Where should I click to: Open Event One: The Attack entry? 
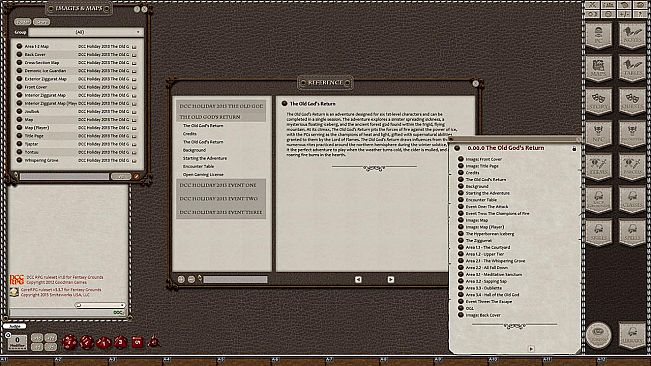tap(487, 206)
